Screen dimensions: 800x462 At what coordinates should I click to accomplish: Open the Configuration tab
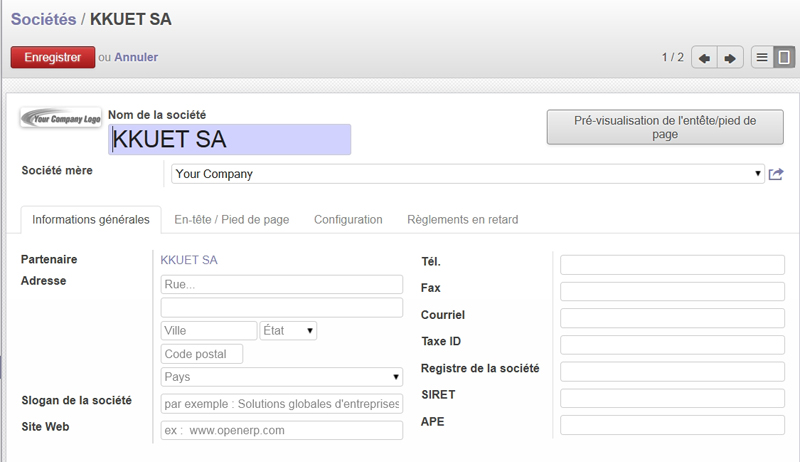point(348,220)
